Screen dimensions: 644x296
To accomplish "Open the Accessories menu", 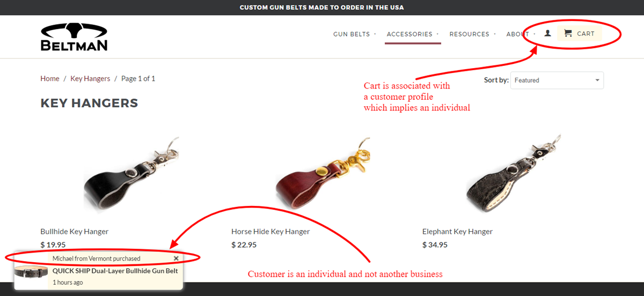I will [409, 34].
